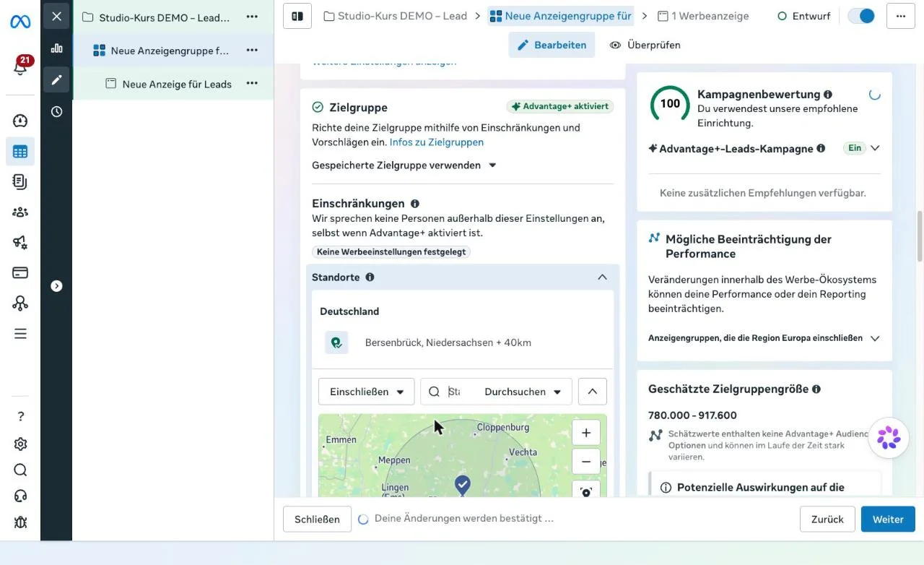Open Gespeicherte Zielgruppe verwenden dropdown
The image size is (924, 565).
click(x=404, y=165)
